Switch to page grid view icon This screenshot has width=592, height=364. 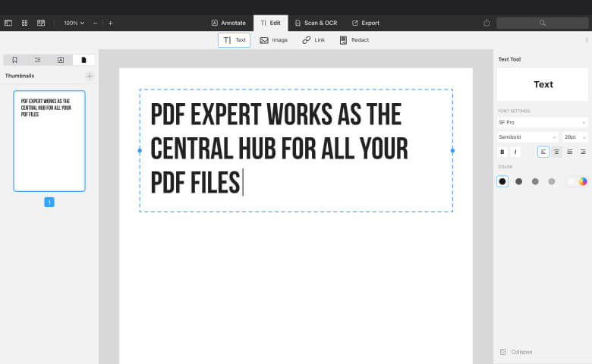(x=24, y=23)
